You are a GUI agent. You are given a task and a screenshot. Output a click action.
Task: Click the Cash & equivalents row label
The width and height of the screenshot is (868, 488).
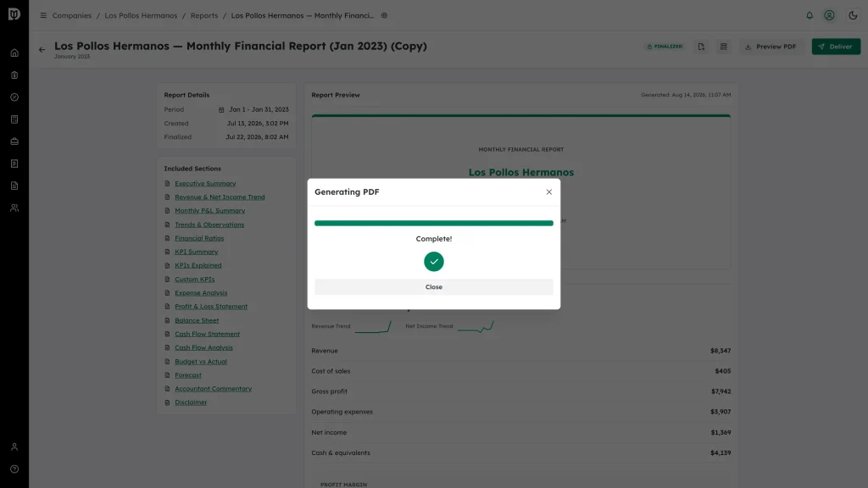click(341, 452)
